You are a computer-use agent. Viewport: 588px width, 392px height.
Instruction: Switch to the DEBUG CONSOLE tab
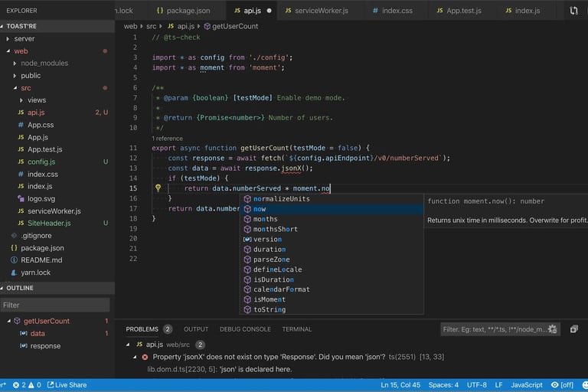(245, 329)
